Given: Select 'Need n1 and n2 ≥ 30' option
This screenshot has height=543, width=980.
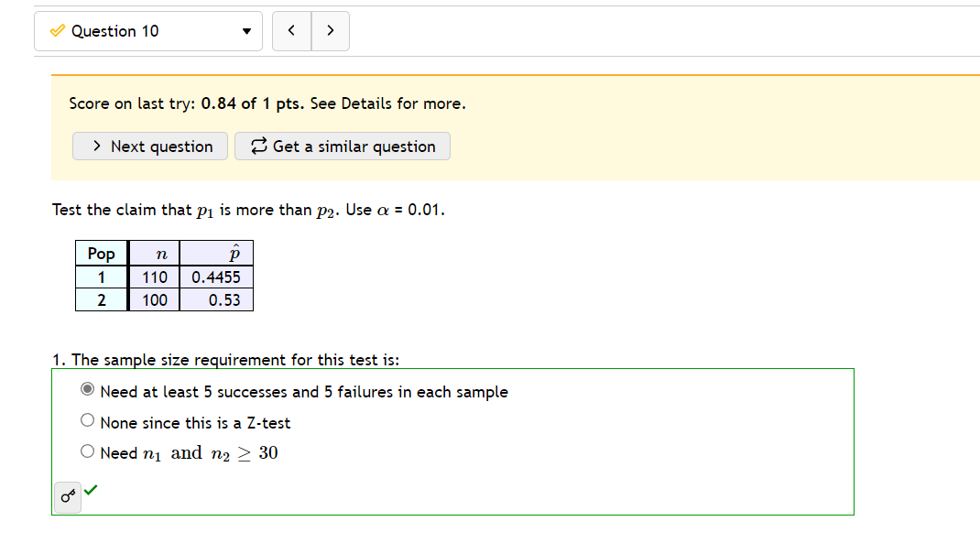Looking at the screenshot, I should coord(88,451).
